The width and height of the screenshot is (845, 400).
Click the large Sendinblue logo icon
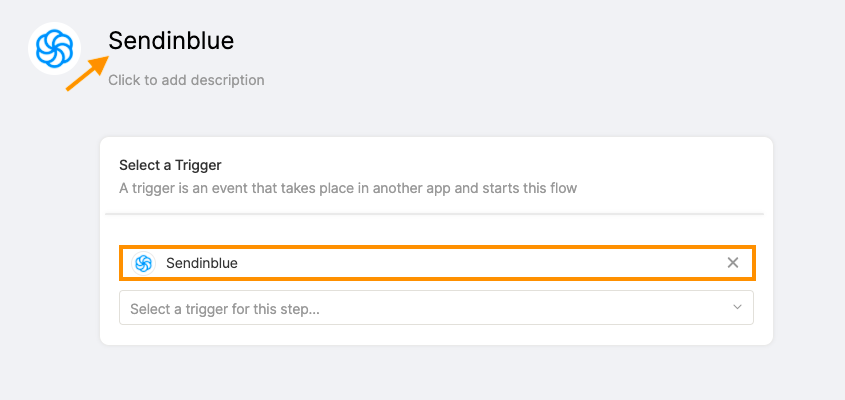click(x=54, y=49)
